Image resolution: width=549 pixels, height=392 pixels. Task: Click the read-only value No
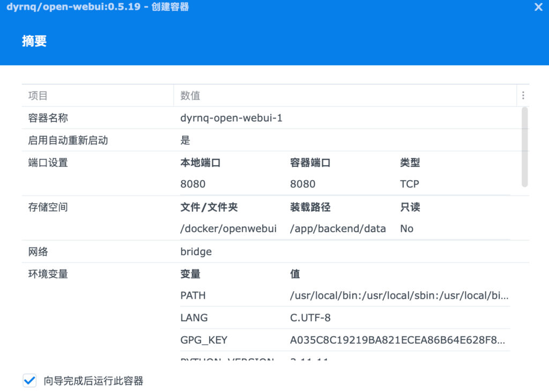click(x=406, y=229)
